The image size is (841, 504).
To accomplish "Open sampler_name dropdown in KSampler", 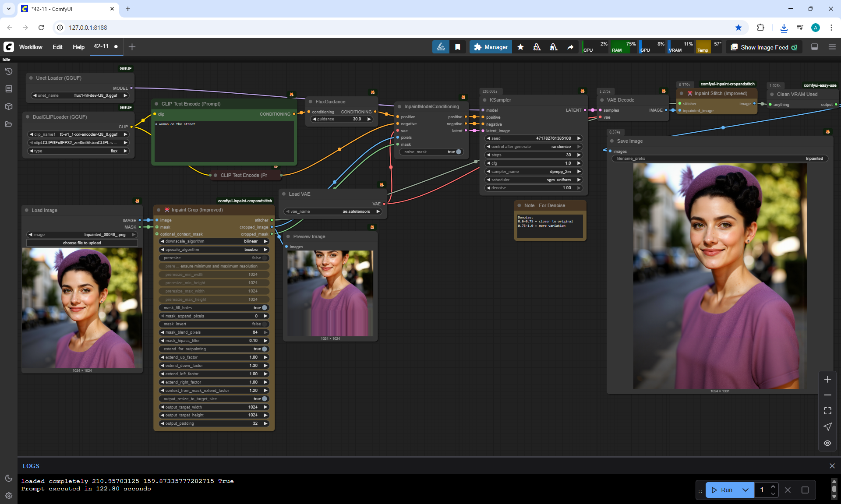I will tap(534, 172).
